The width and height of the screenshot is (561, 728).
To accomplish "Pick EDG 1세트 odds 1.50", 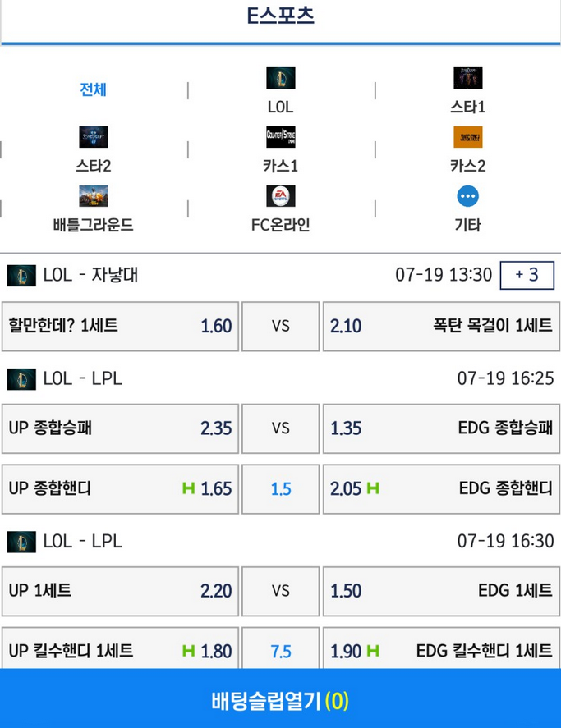I will [441, 591].
